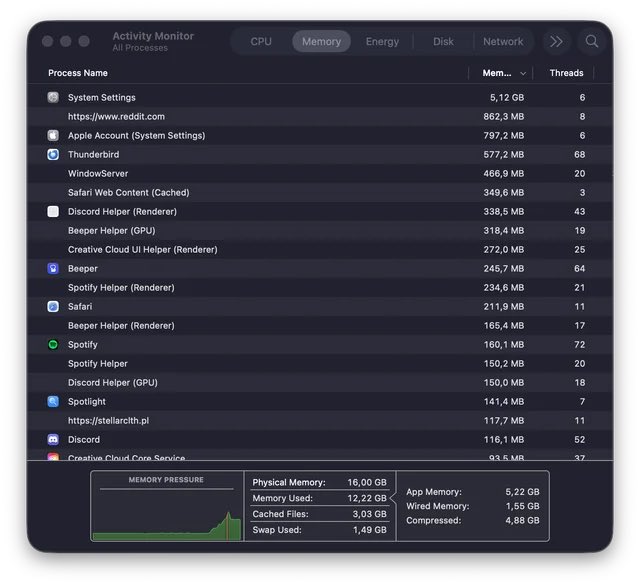
Task: Click the 211,9 MB memory value
Action: [504, 306]
